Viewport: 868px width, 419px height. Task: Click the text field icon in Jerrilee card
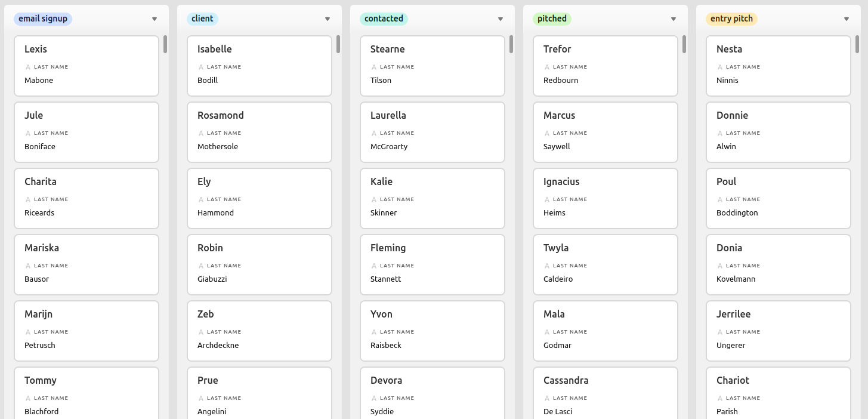[720, 332]
